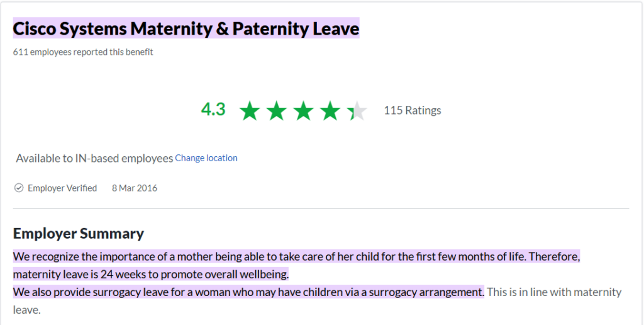Click the third green rating star
Screen dimensions: 644x325
pos(303,111)
